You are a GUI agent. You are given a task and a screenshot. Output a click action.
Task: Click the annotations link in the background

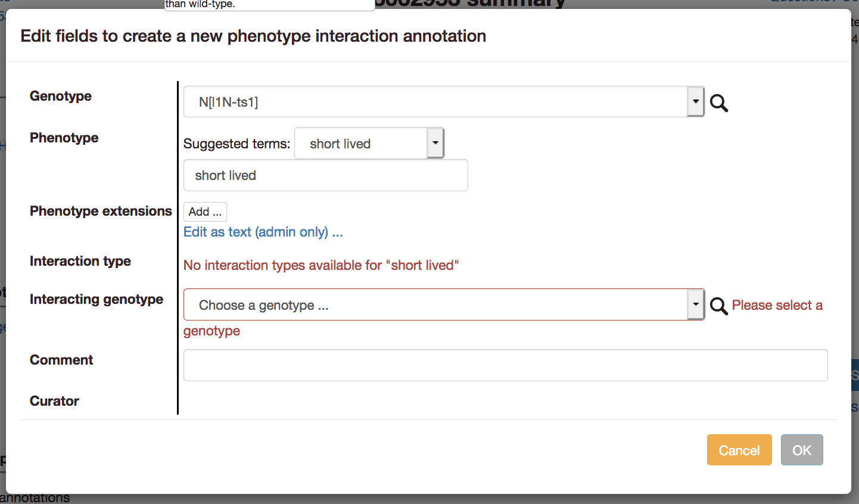coord(35,496)
